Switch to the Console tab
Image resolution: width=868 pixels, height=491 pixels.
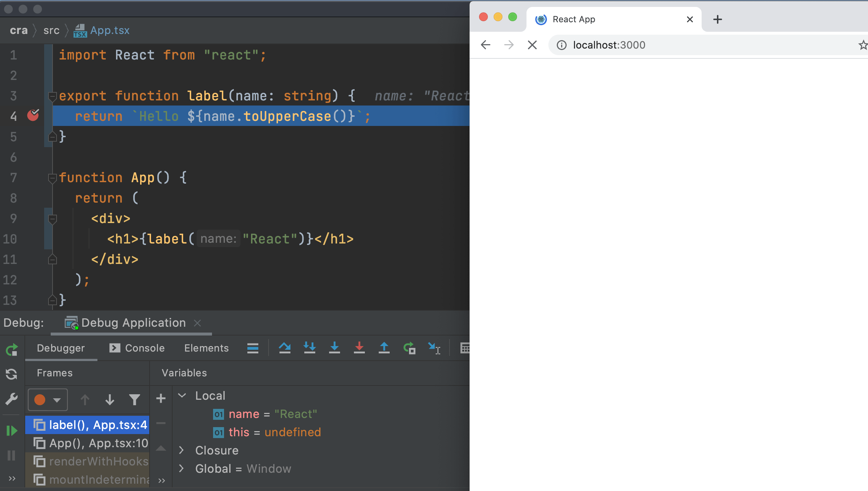(137, 348)
